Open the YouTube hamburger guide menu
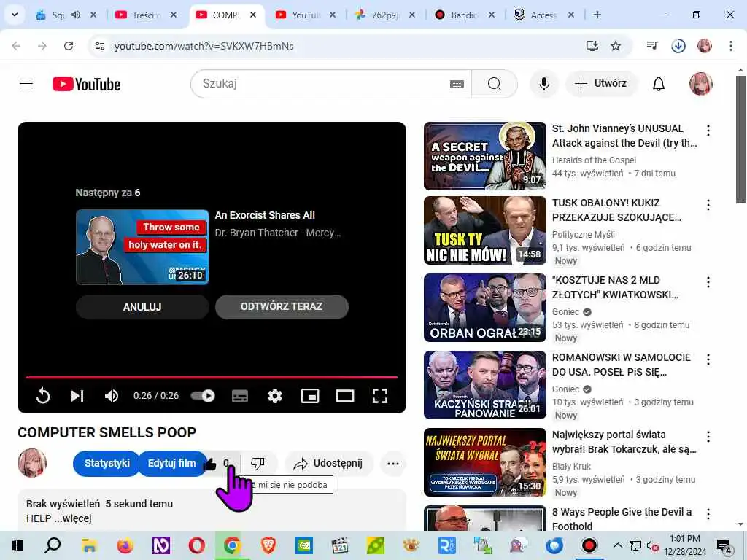Viewport: 747px width, 560px height. click(x=26, y=84)
